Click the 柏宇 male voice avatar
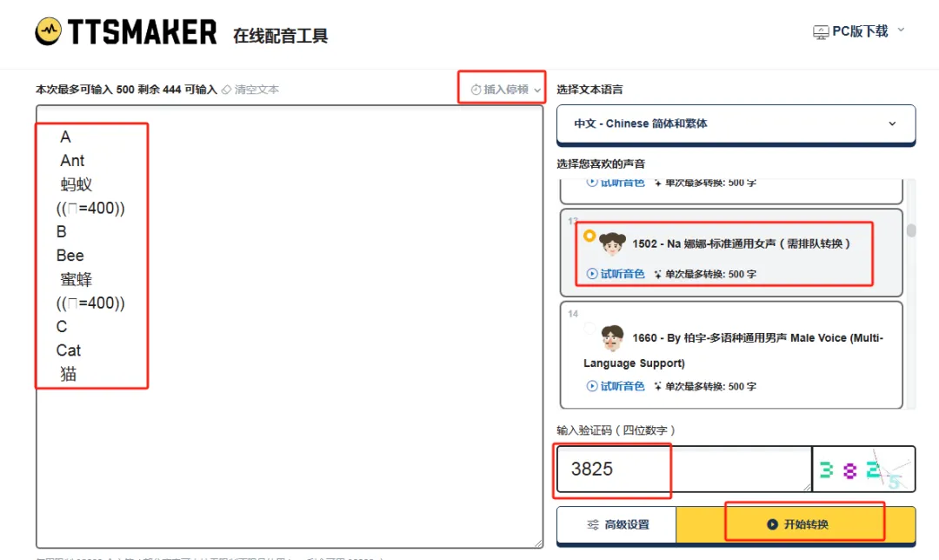Image resolution: width=939 pixels, height=560 pixels. coord(612,337)
